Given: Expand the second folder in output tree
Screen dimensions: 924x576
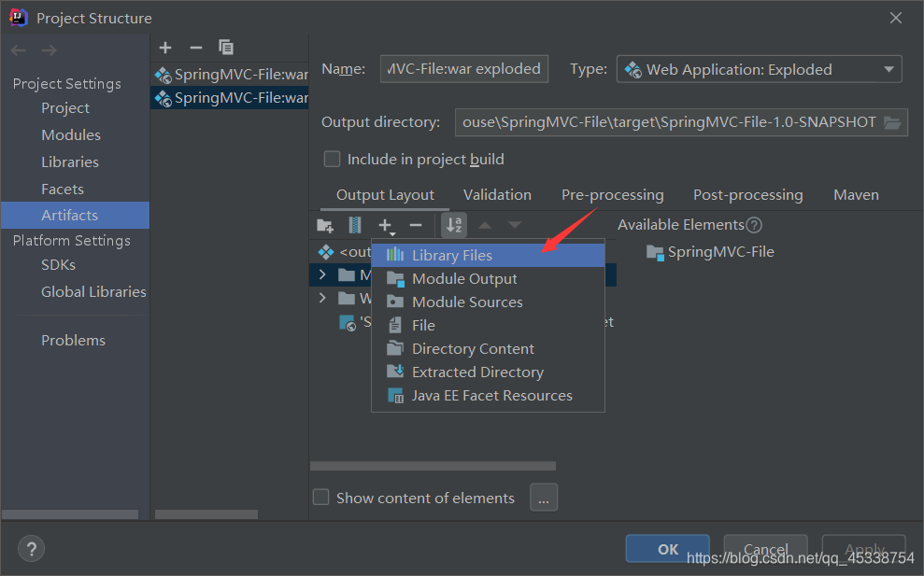Looking at the screenshot, I should click(322, 298).
